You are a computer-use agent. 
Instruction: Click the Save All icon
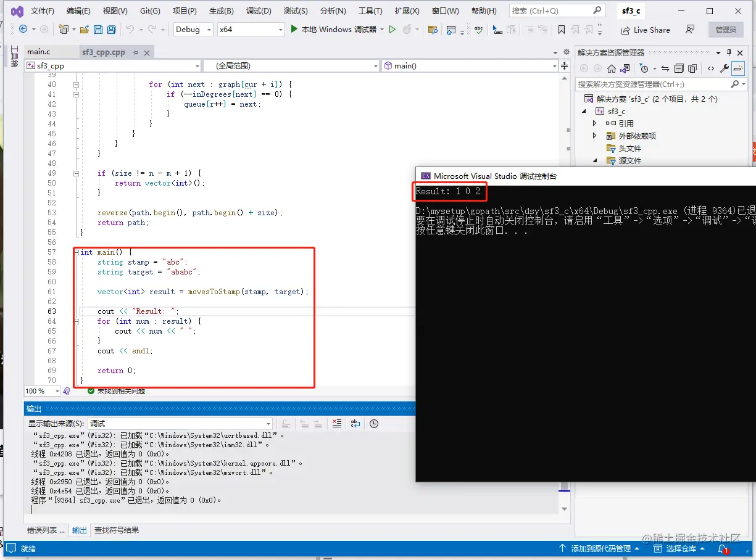point(112,29)
